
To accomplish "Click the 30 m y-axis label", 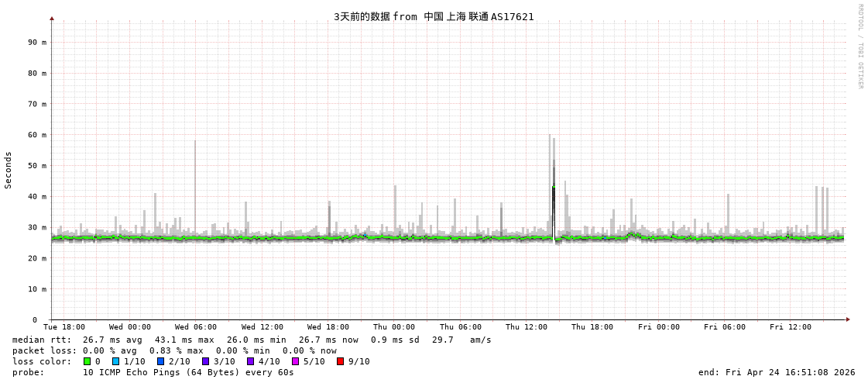I will click(x=37, y=227).
